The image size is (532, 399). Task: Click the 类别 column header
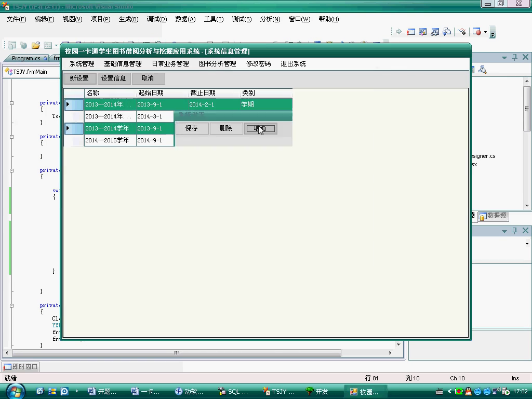(266, 93)
